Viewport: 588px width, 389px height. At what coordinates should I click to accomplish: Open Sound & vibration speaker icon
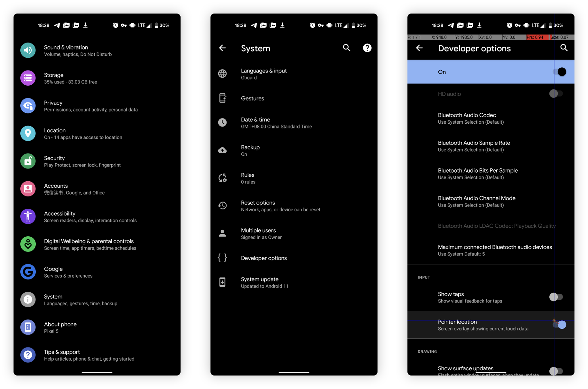tap(28, 51)
